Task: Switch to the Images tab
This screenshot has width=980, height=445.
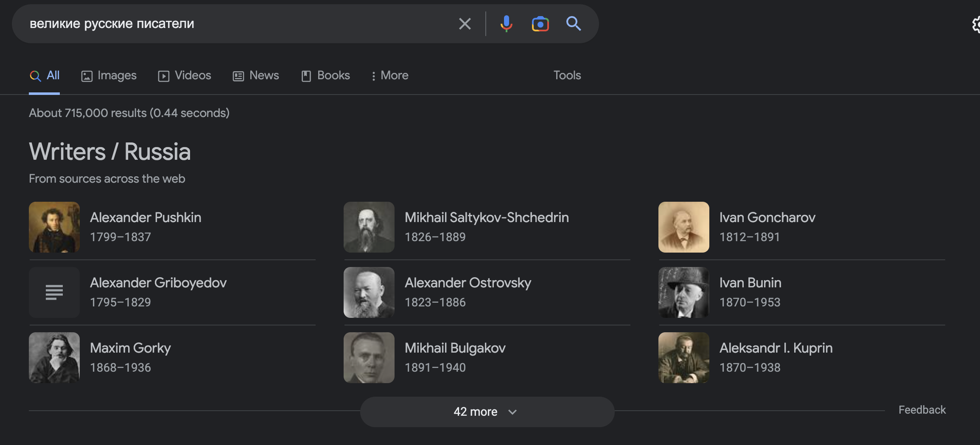Action: pyautogui.click(x=109, y=75)
